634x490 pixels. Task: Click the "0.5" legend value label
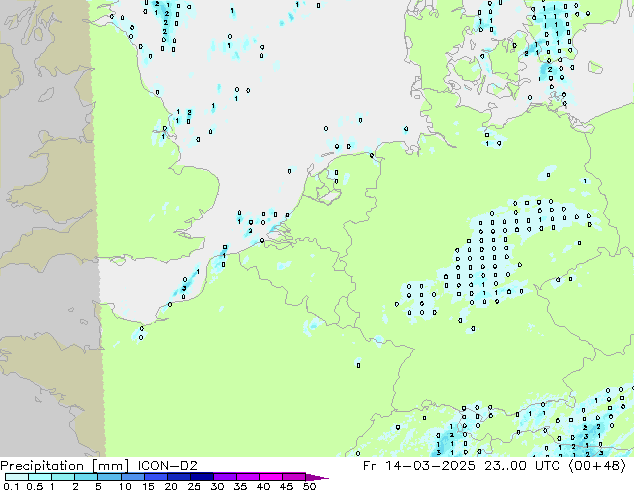click(35, 486)
